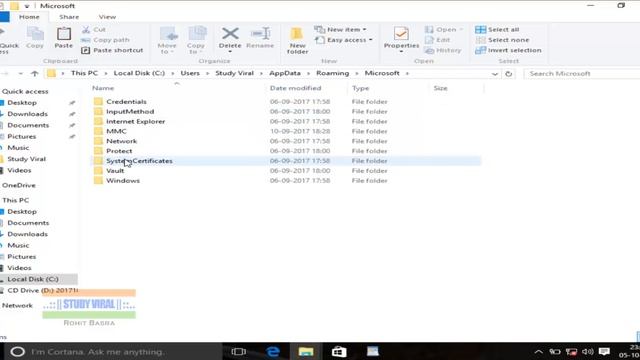This screenshot has height=360, width=640.
Task: Switch to the Share ribbon tab
Action: pos(69,17)
